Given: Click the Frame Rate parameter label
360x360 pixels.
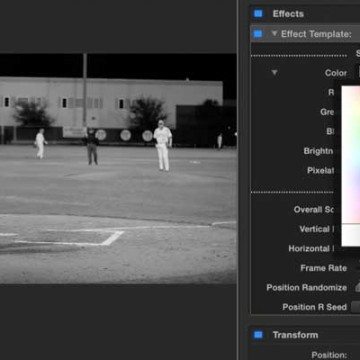Looking at the screenshot, I should [x=324, y=268].
